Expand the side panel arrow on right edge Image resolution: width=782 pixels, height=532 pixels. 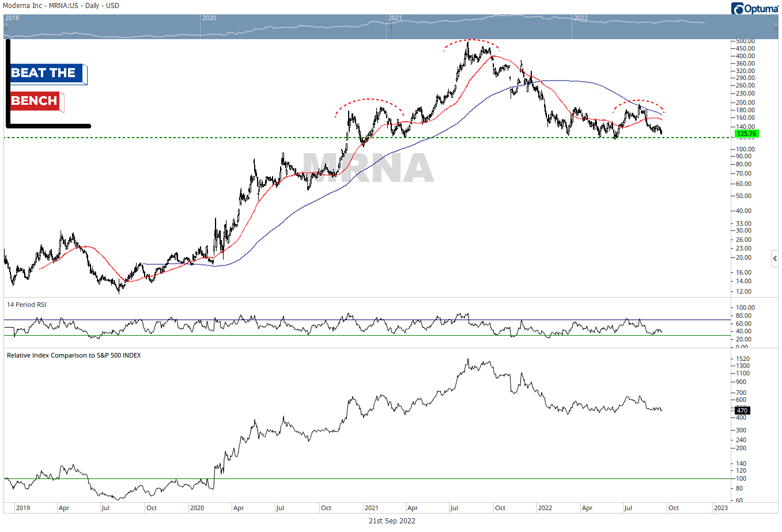[775, 259]
